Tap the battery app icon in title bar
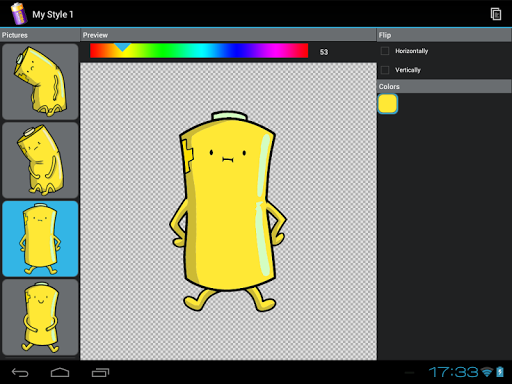Viewport: 512px width, 384px height. point(19,13)
